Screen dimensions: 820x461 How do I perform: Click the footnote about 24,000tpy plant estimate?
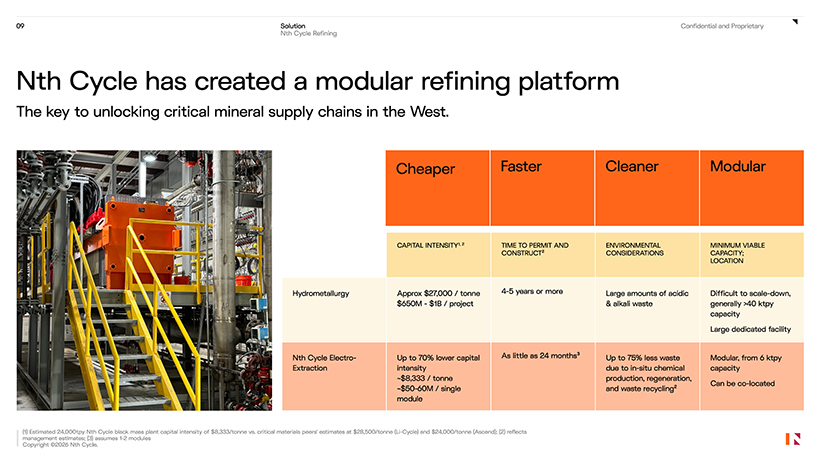[x=275, y=435]
